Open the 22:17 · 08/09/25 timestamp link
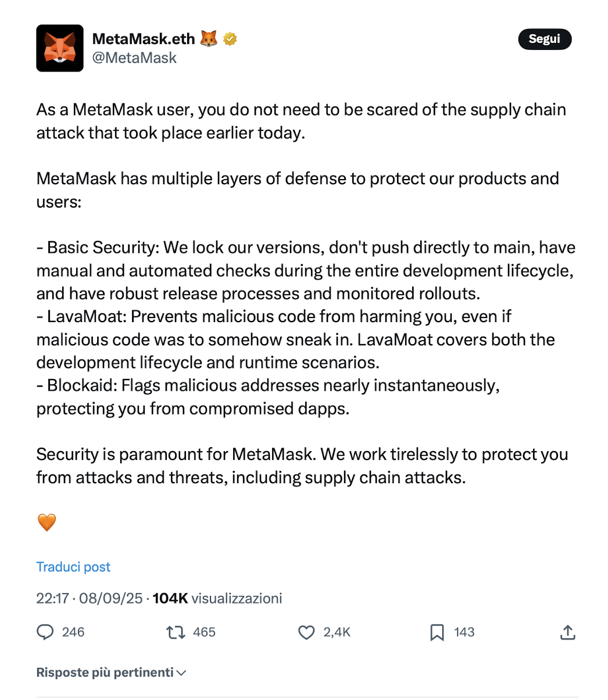The width and height of the screenshot is (608, 700). (89, 598)
